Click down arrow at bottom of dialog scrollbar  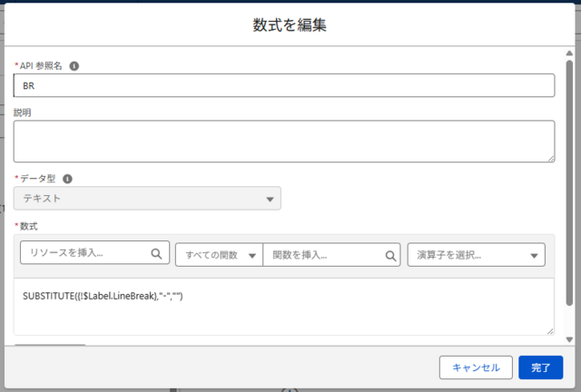570,338
